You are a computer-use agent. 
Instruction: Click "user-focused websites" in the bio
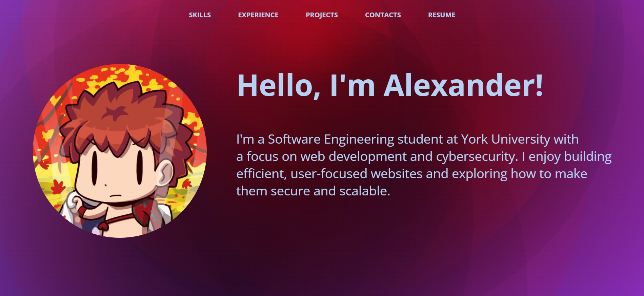(x=357, y=174)
